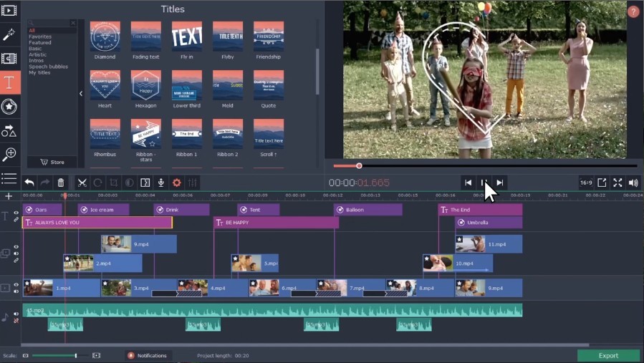
Task: Click the timeline Scale slider handle
Action: (75, 356)
